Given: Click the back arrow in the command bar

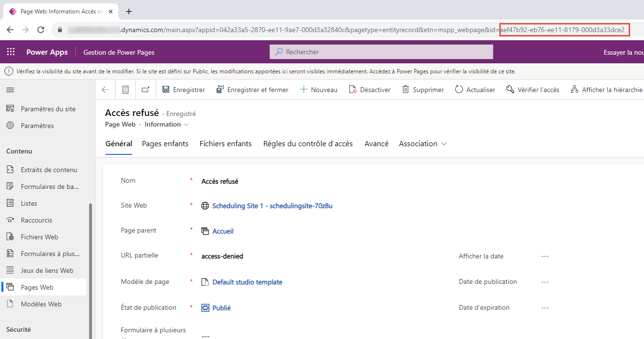Looking at the screenshot, I should (106, 89).
